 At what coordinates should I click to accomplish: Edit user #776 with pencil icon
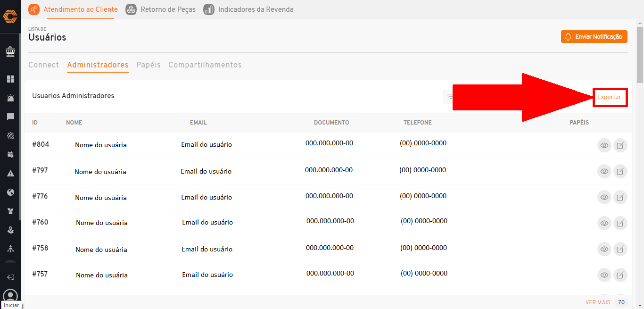click(x=620, y=197)
